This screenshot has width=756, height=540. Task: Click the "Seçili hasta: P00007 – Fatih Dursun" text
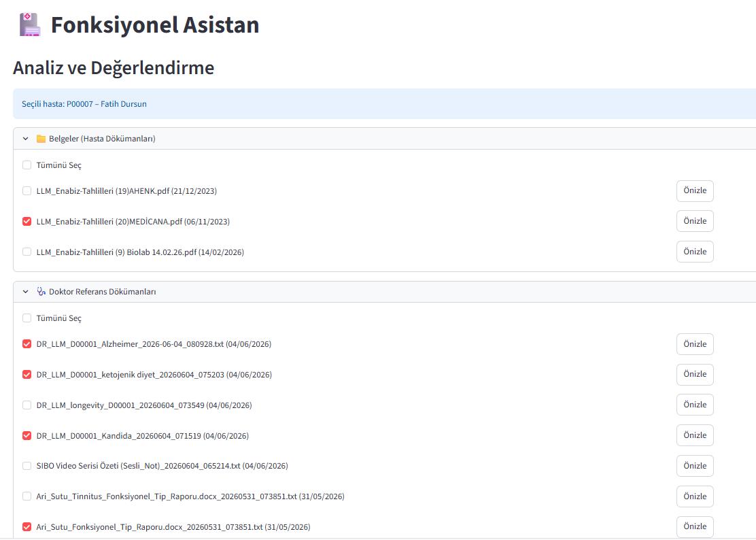point(84,104)
